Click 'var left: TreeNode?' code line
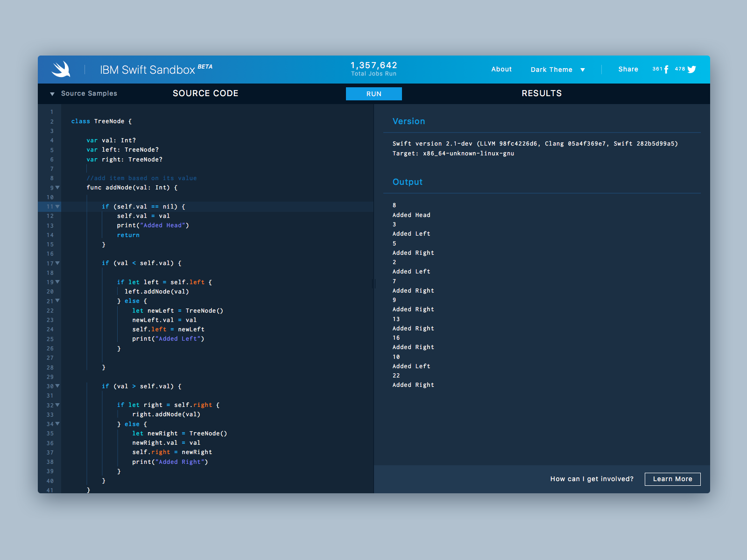747x560 pixels. tap(122, 150)
